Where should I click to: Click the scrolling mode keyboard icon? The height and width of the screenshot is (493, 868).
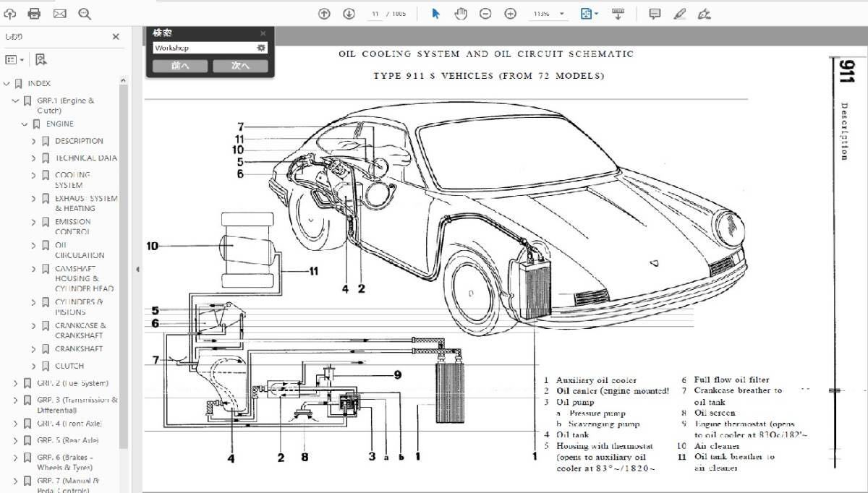(618, 14)
